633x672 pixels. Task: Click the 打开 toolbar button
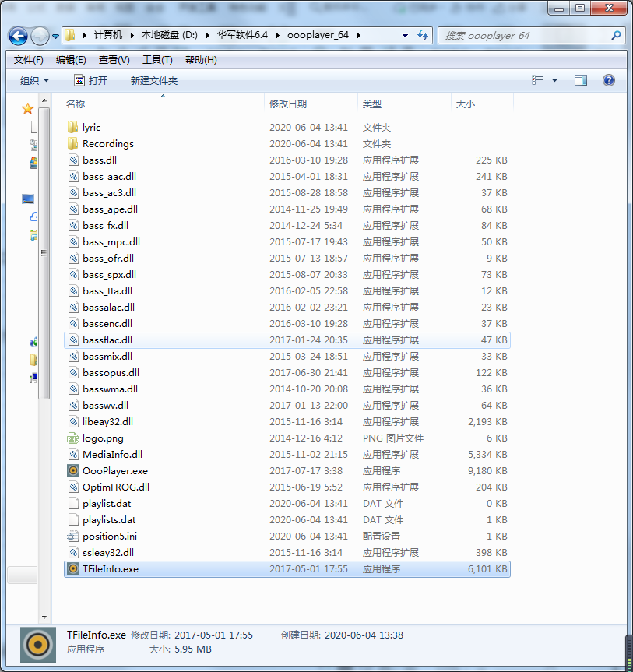tap(91, 80)
